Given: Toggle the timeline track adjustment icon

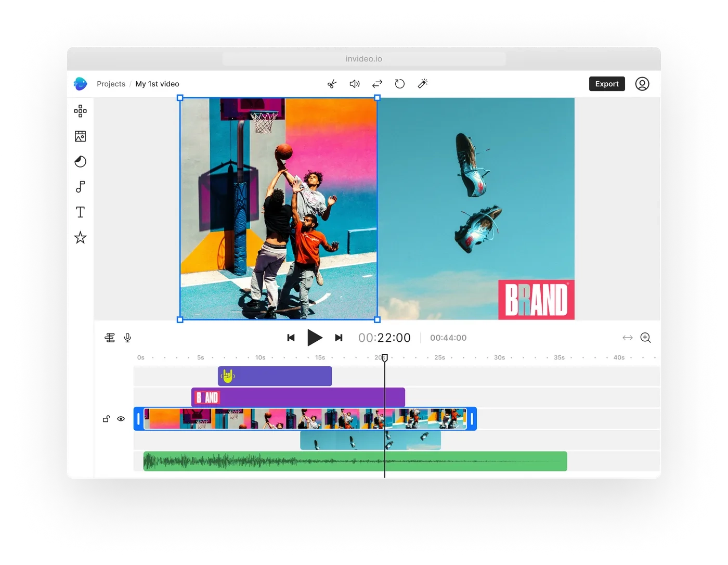Looking at the screenshot, I should (x=109, y=337).
